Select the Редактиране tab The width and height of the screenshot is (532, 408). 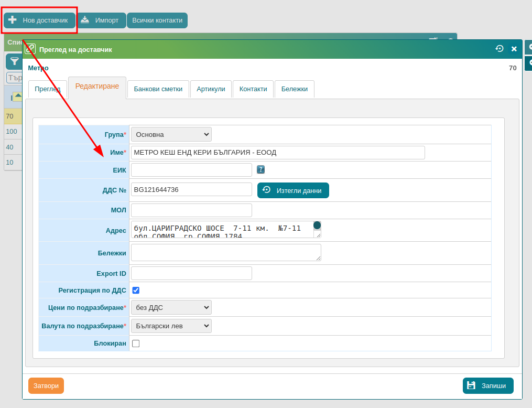tap(97, 86)
